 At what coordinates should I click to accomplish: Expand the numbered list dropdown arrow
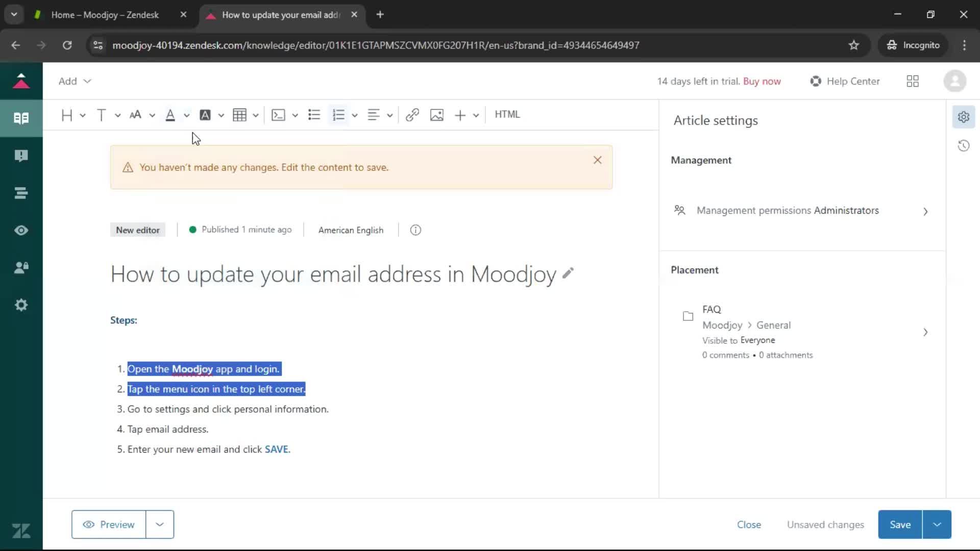(x=355, y=115)
